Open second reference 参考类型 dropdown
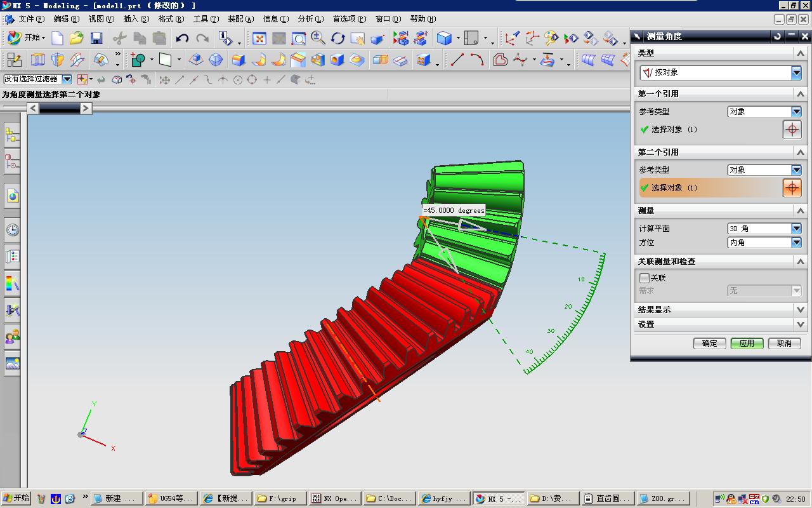 coord(764,170)
